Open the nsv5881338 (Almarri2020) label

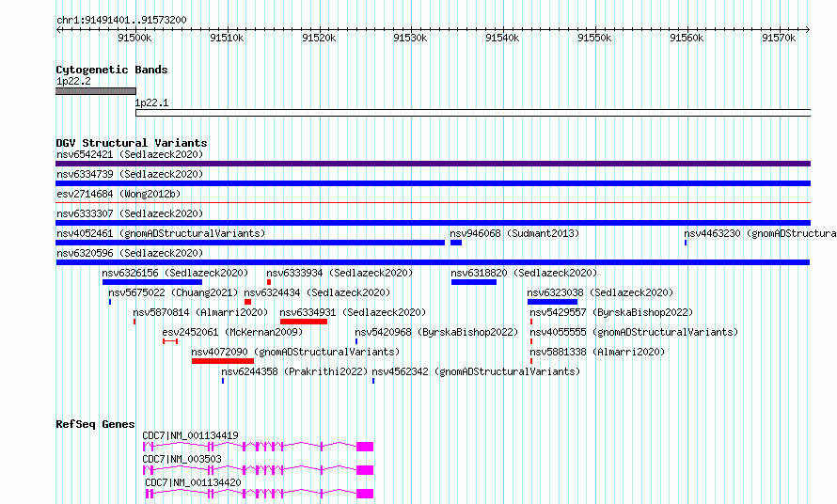click(x=597, y=352)
